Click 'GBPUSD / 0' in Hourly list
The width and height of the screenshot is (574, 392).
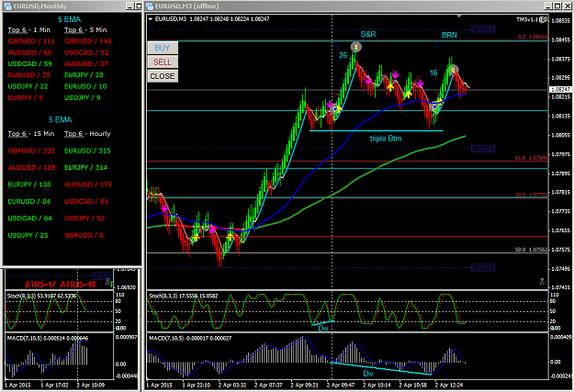[x=84, y=235]
